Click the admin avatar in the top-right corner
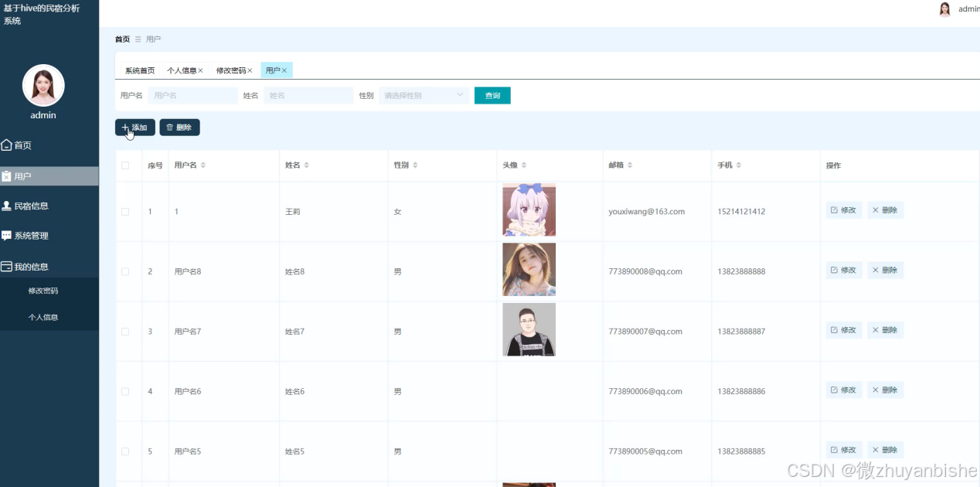 (944, 9)
